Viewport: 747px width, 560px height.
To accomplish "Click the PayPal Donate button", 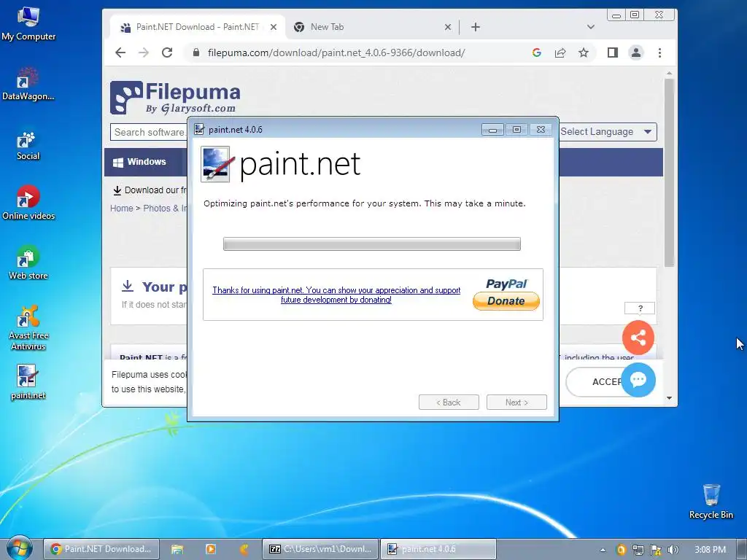I will (506, 295).
